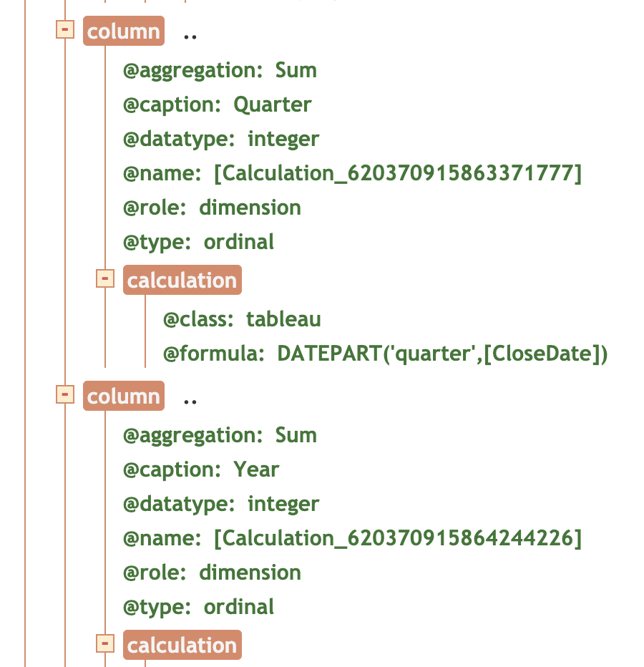Select @role: dimension in the Quarter column
Viewport: 644px width, 667px height.
tap(212, 208)
